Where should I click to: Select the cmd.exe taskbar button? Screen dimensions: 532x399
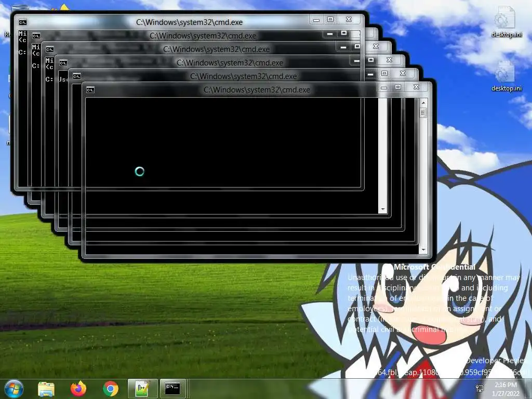(172, 389)
